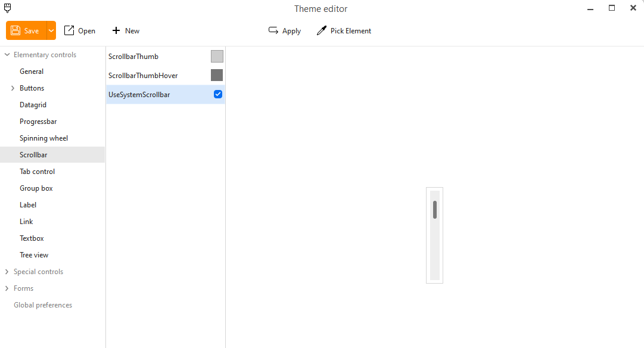Screen dimensions: 644x348
Task: Select Tab control in the tree
Action: click(x=38, y=172)
